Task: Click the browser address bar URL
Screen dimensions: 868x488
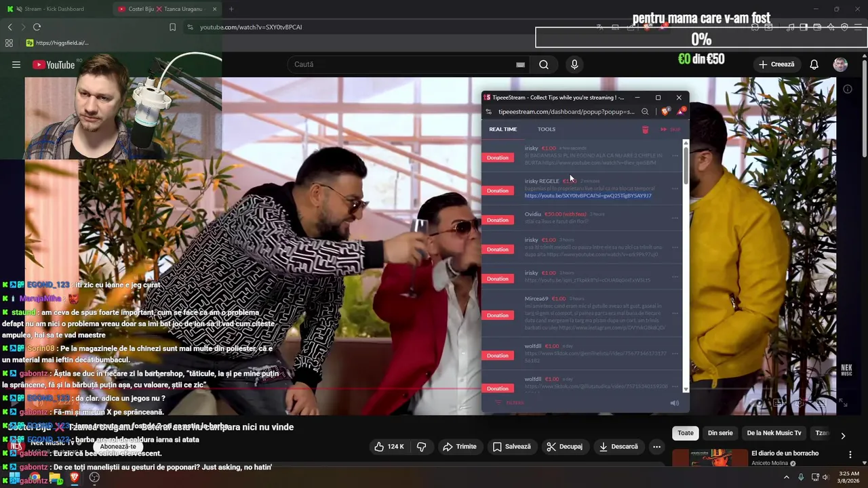Action: click(x=251, y=27)
